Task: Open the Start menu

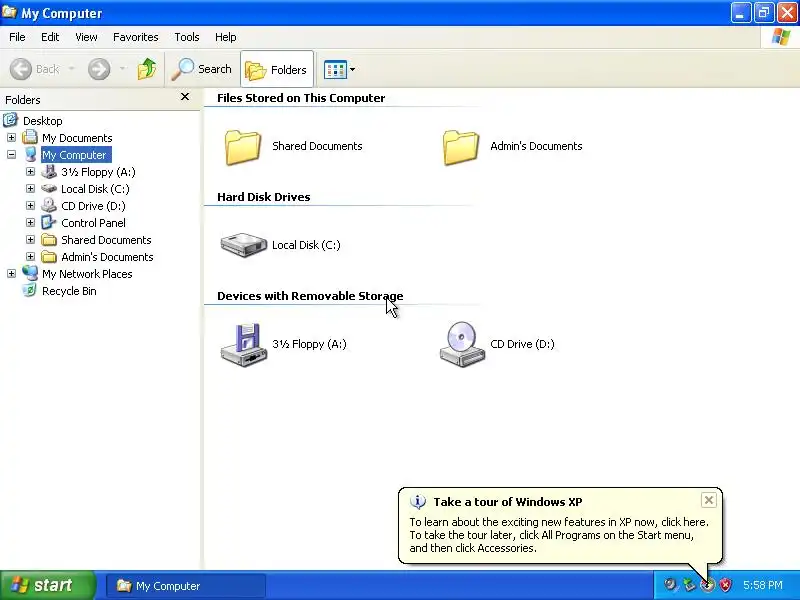Action: tap(48, 585)
